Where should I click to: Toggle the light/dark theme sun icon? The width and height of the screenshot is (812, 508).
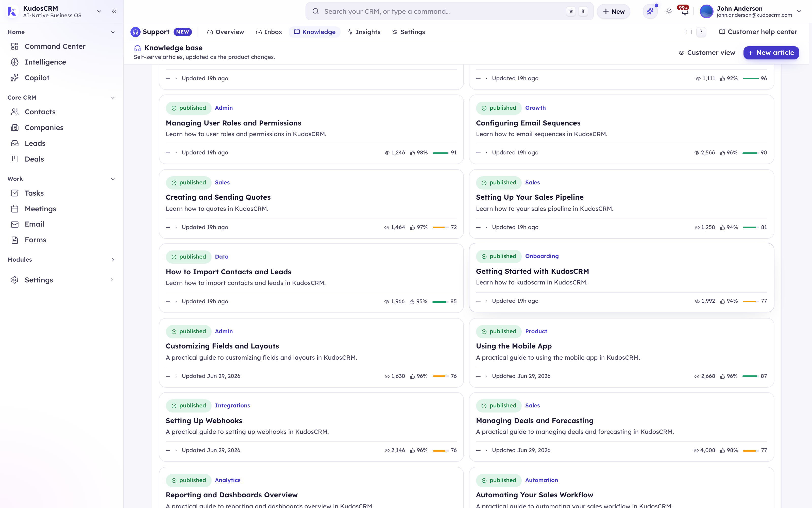tap(669, 11)
